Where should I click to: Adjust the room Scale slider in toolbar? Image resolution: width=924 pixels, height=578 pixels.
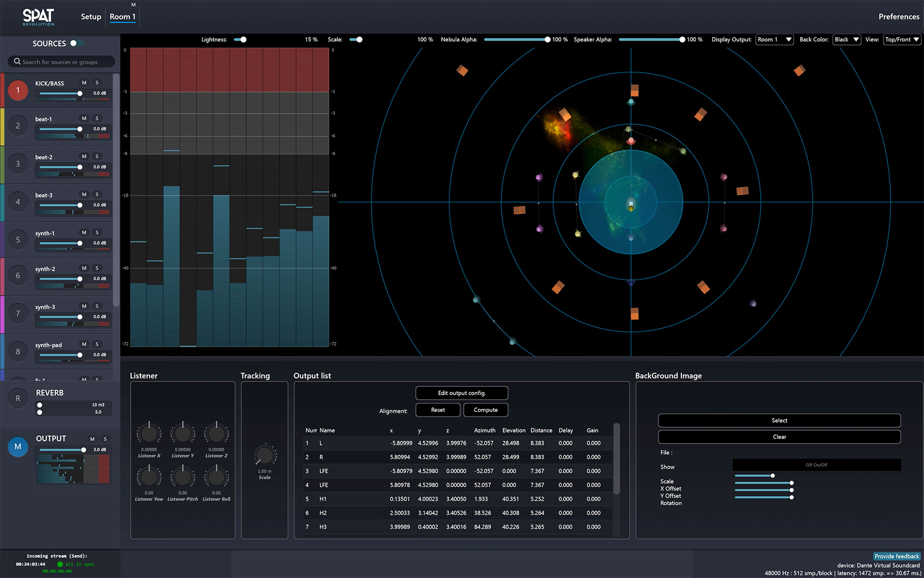(356, 39)
